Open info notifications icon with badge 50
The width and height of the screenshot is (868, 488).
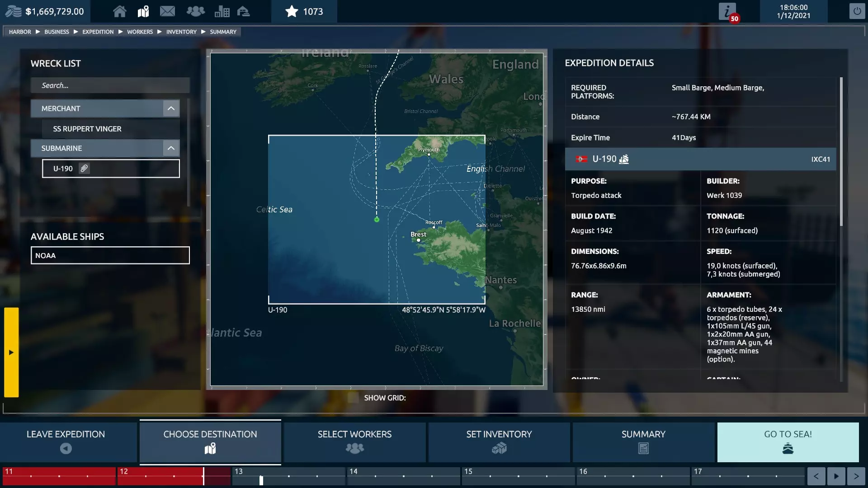tap(727, 12)
